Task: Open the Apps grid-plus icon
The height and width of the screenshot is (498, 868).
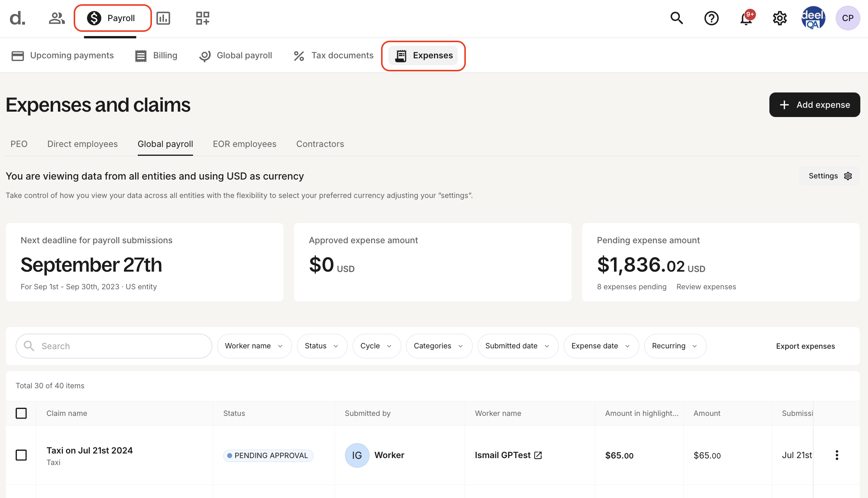Action: 203,18
